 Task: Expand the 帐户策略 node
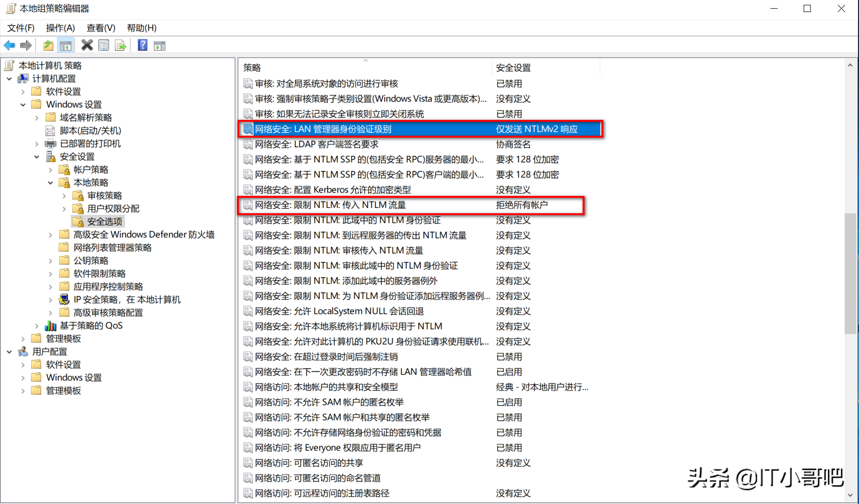point(50,169)
